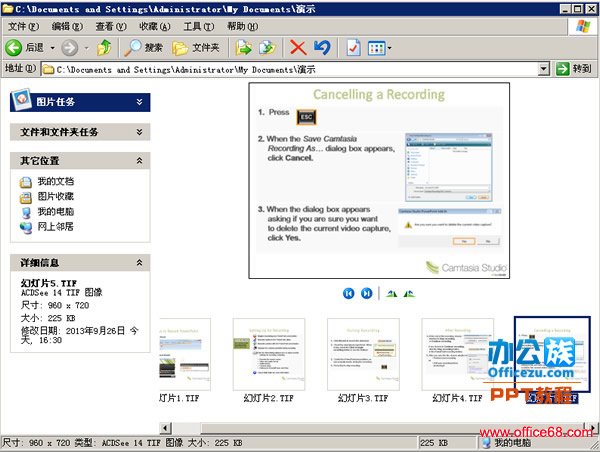
Task: Click the 我的文档 document icon
Action: 26,182
